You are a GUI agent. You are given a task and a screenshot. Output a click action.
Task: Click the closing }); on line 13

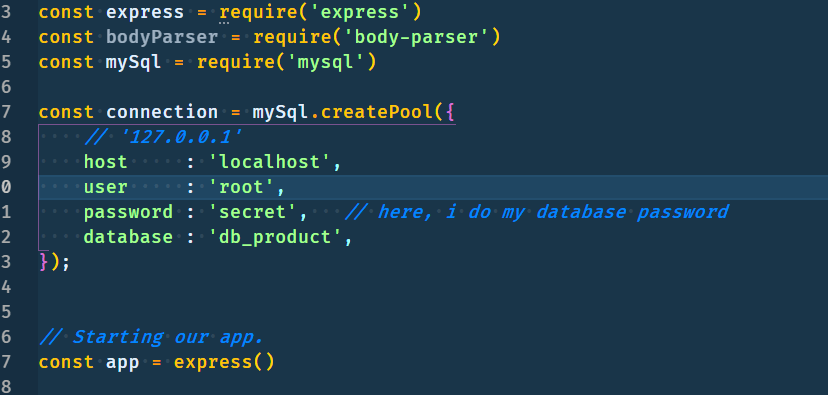pyautogui.click(x=54, y=262)
